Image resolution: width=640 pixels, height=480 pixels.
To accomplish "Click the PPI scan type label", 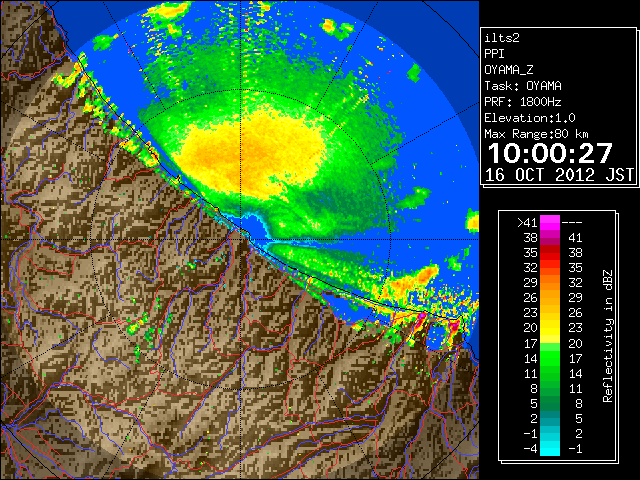I will point(494,54).
